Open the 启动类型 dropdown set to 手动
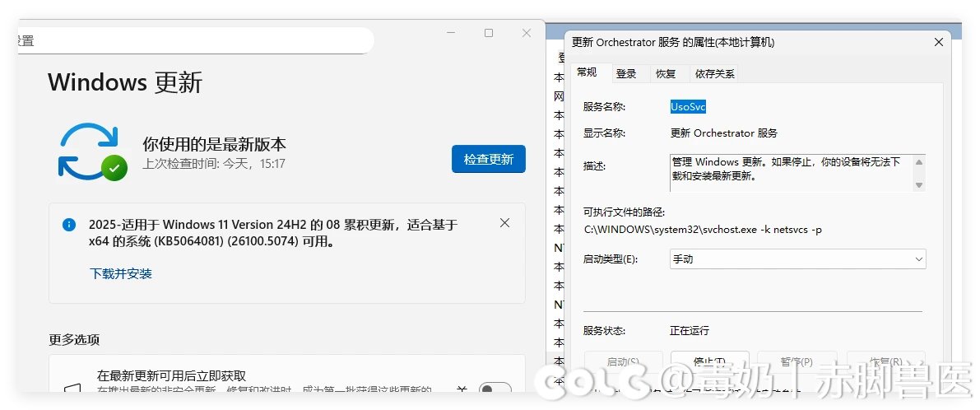 pos(797,259)
